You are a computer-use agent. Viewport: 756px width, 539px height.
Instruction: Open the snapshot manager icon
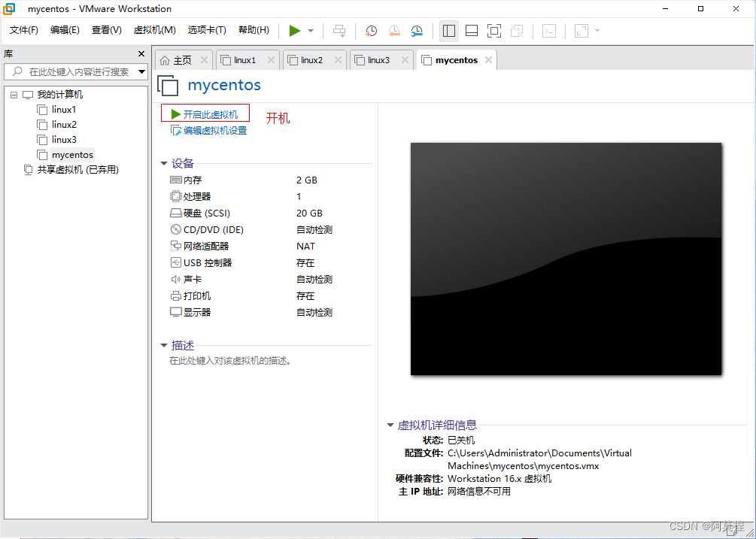click(x=417, y=31)
